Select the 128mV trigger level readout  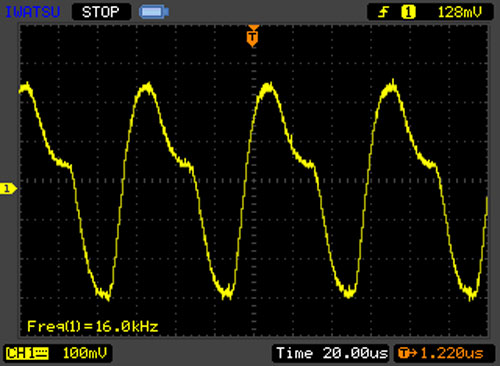click(460, 13)
